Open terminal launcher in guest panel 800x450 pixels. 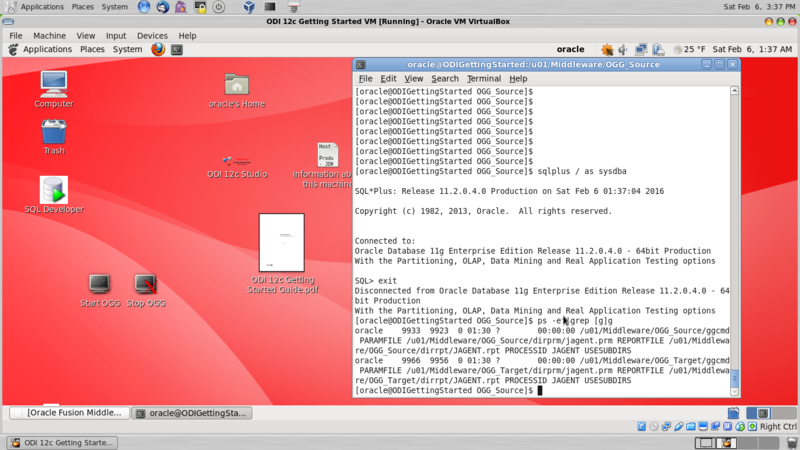pyautogui.click(x=177, y=49)
